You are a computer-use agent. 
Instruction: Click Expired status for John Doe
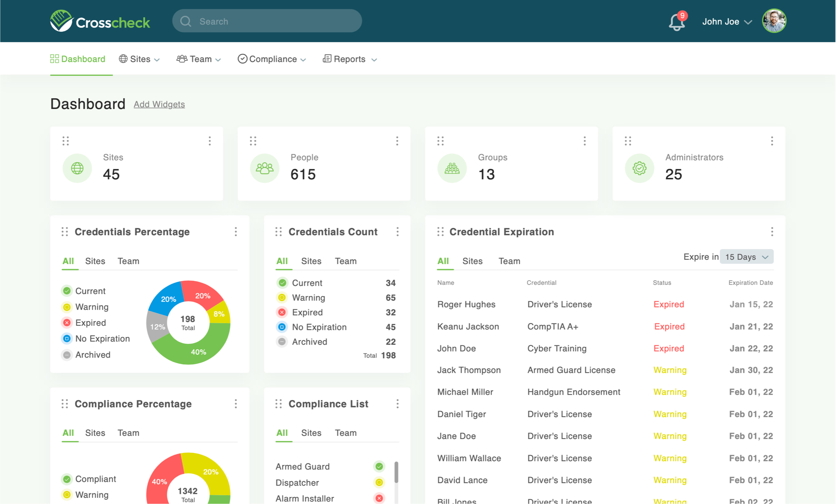[x=669, y=348]
